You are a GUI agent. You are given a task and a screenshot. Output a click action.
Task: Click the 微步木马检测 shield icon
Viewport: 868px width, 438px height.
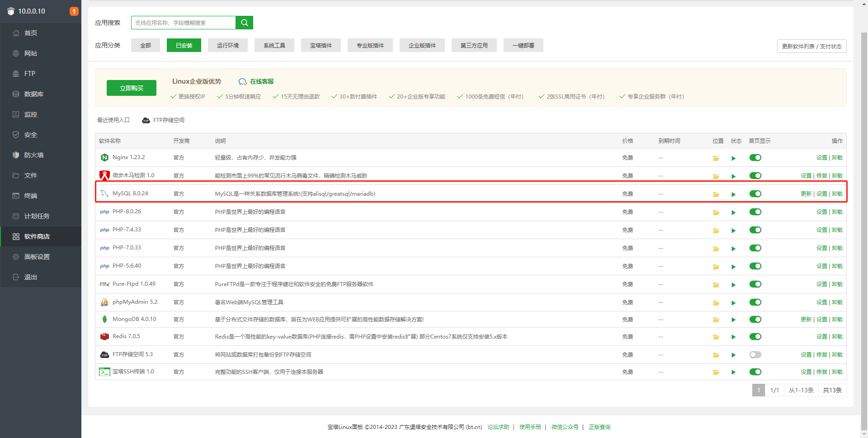pos(104,175)
